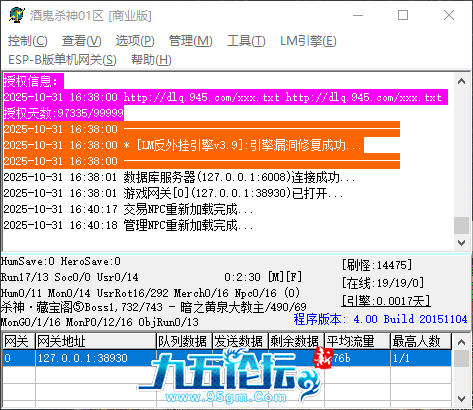The height and width of the screenshot is (410, 473).
Task: Click the 数据库服务器 连接成功 log line
Action: click(179, 177)
